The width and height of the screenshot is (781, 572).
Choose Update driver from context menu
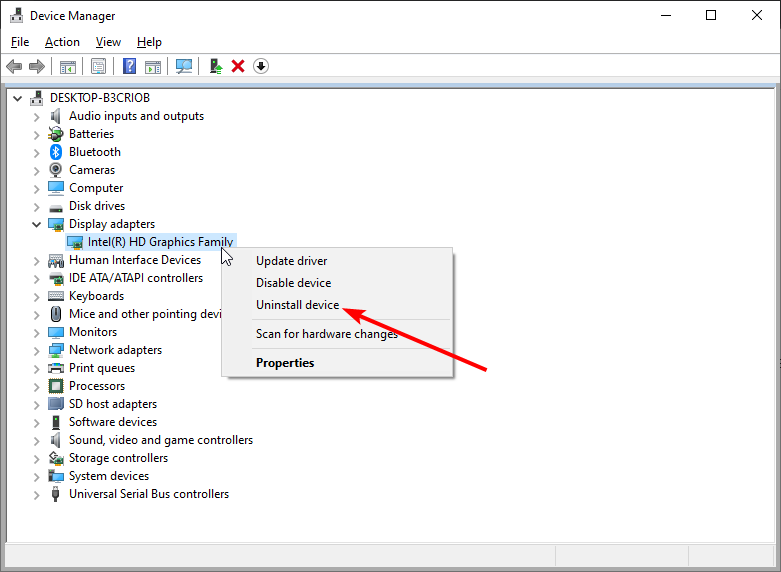pos(337,261)
